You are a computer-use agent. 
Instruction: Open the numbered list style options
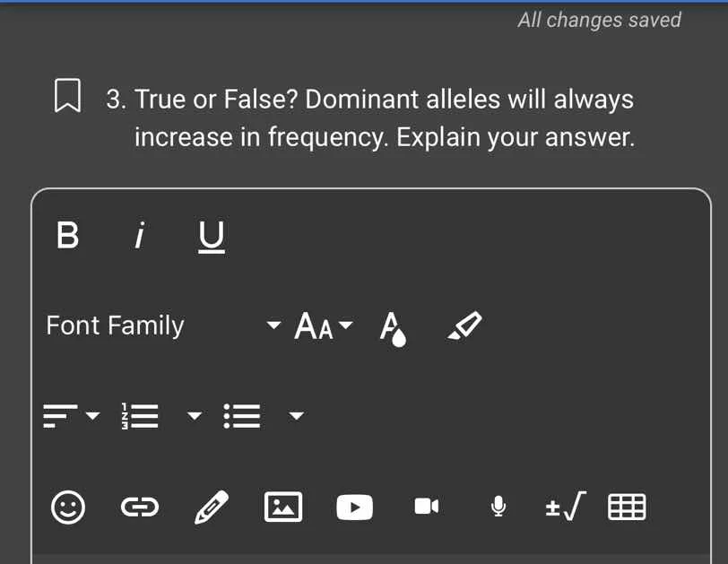[x=195, y=416]
